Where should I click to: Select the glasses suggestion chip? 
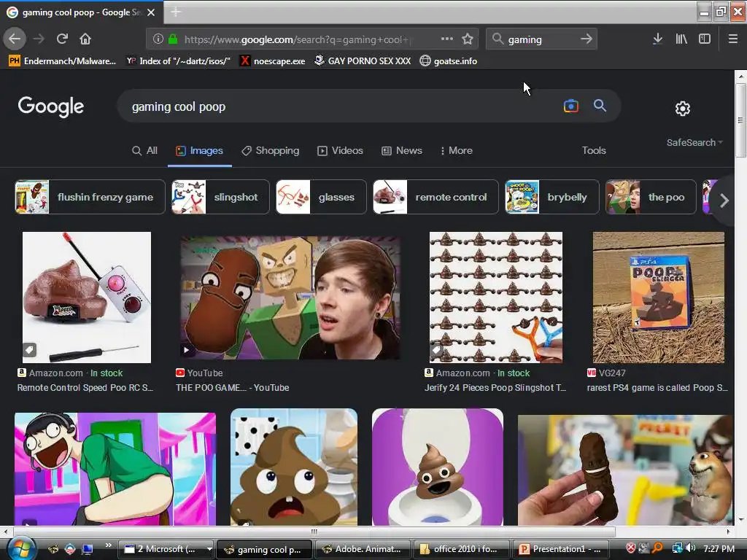pos(321,197)
